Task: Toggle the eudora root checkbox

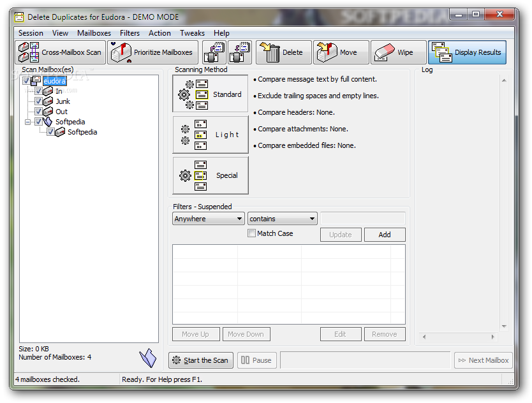Action: click(x=26, y=81)
